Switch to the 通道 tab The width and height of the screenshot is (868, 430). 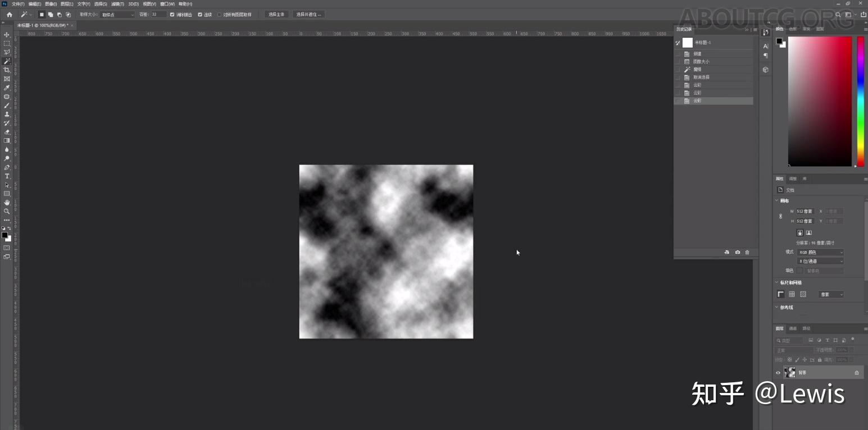tap(792, 328)
